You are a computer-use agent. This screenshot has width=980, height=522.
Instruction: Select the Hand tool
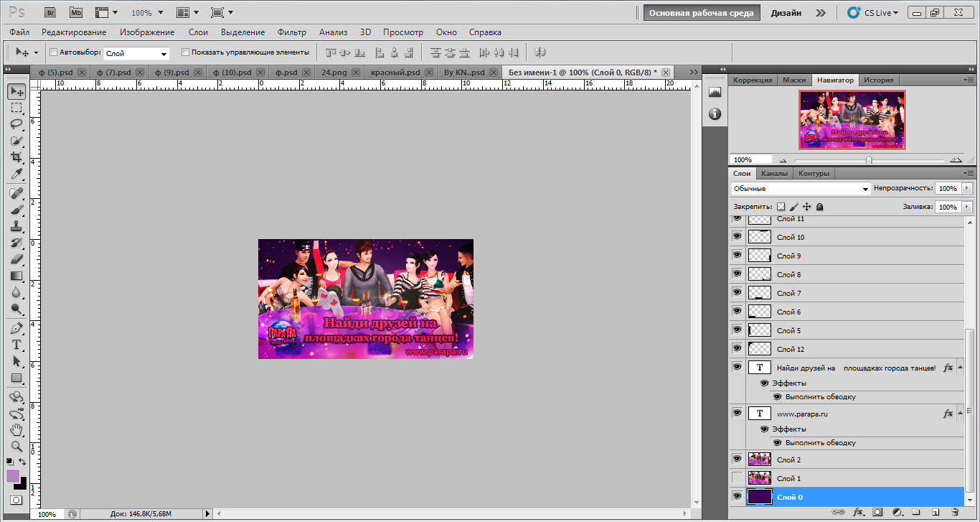tap(17, 429)
